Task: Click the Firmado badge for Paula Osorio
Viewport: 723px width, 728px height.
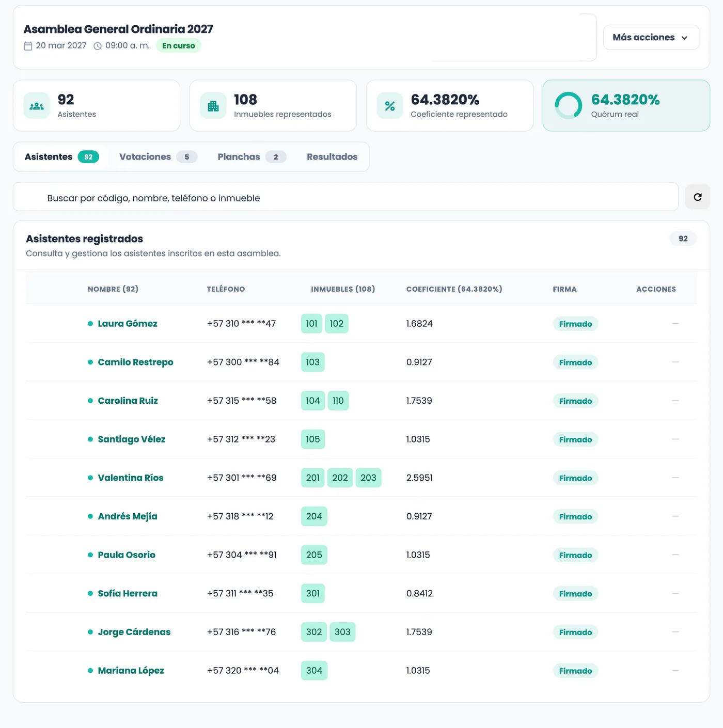Action: tap(575, 555)
